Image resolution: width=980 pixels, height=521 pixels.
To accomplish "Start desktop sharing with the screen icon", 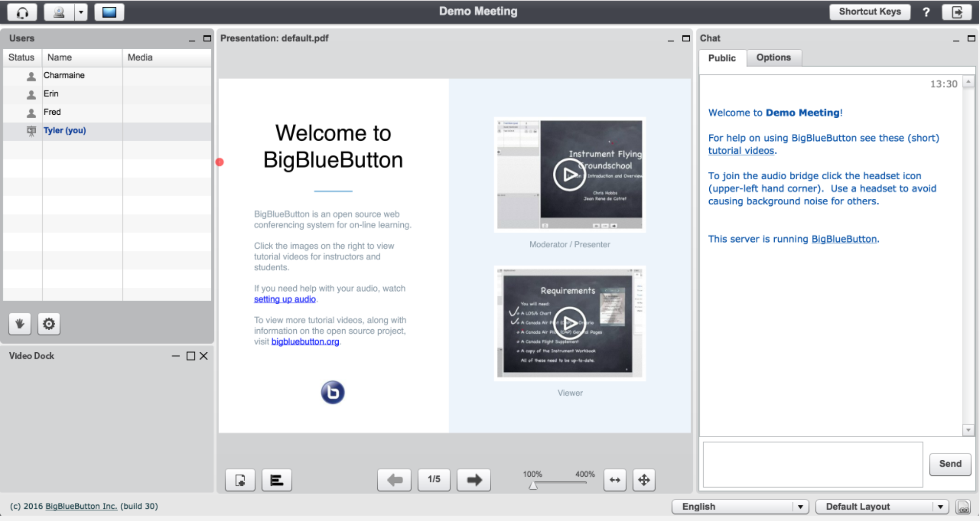I will (109, 12).
